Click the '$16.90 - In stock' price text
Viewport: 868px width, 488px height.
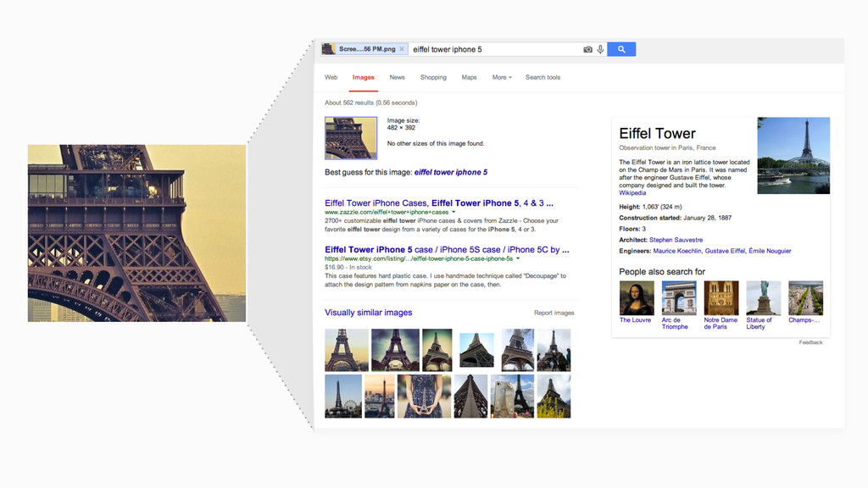pos(348,267)
